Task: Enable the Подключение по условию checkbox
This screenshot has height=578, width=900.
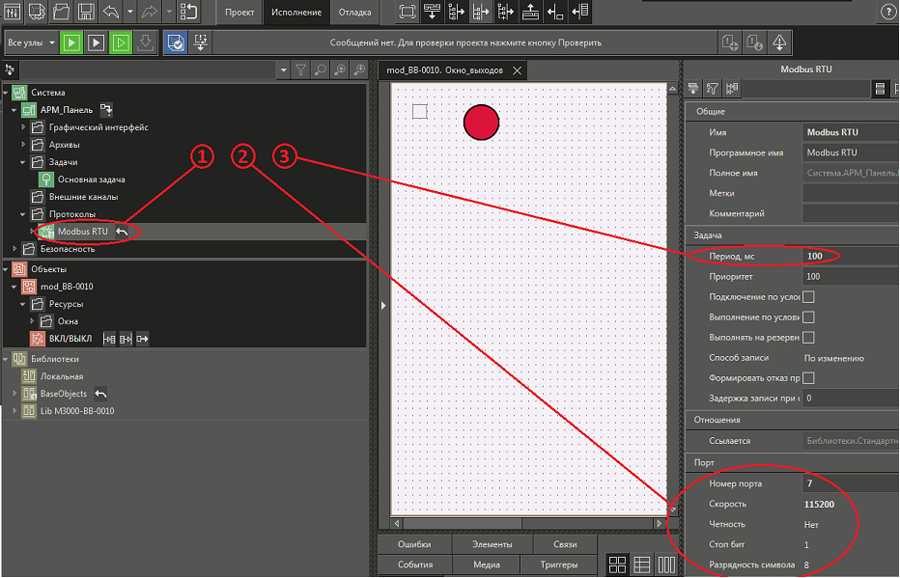Action: click(808, 297)
